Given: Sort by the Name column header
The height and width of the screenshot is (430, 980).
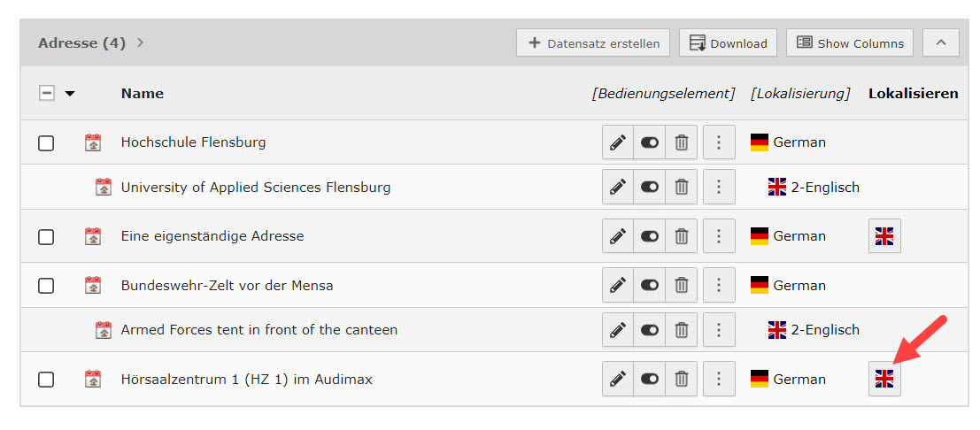Looking at the screenshot, I should tap(143, 93).
